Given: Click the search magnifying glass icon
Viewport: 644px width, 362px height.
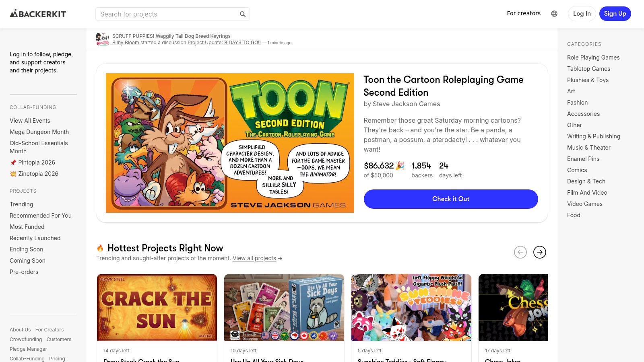Looking at the screenshot, I should [243, 14].
